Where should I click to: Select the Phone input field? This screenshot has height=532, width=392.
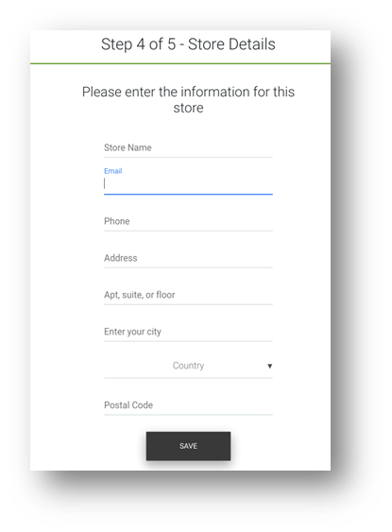188,221
